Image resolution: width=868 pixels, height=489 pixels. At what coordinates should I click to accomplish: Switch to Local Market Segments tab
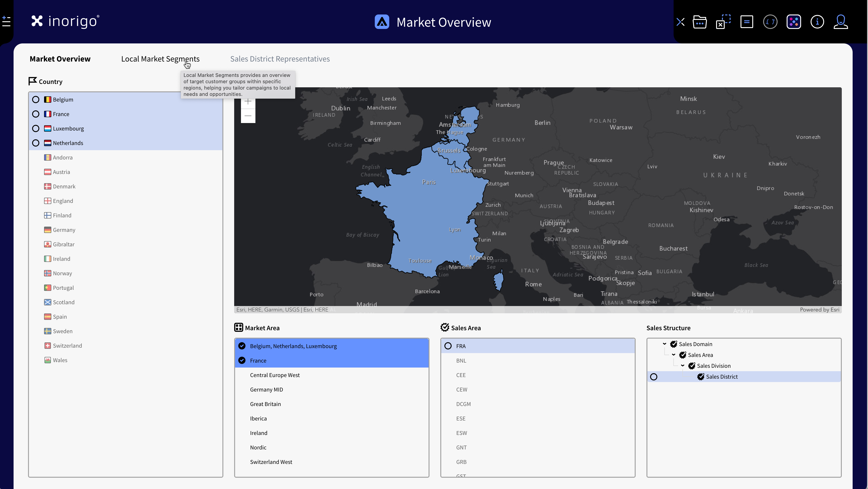(160, 59)
